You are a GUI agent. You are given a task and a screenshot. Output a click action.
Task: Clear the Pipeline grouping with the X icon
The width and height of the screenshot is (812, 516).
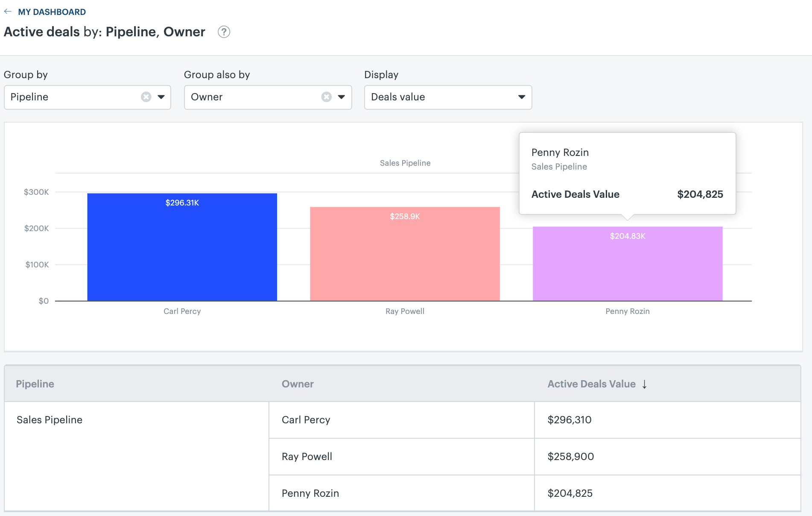[146, 97]
